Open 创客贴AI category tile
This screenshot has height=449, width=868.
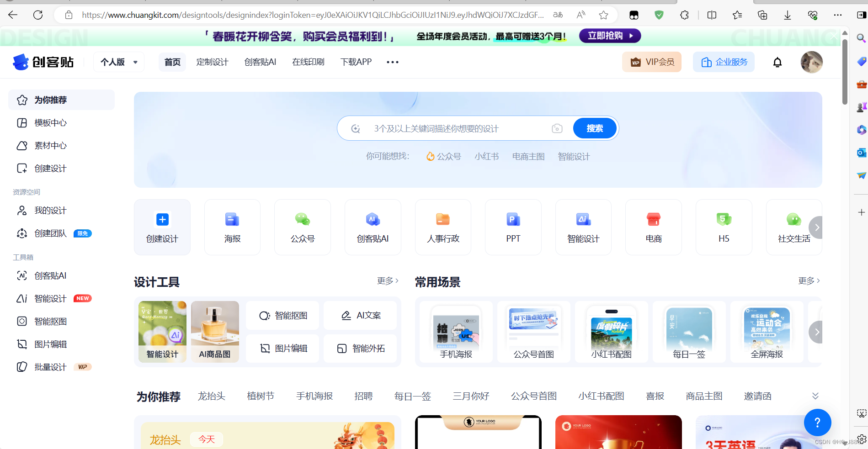tap(373, 227)
